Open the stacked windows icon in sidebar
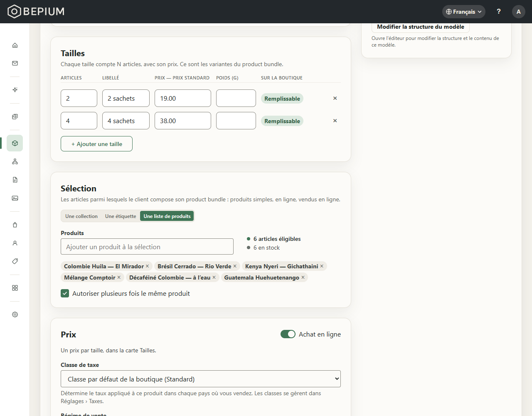The width and height of the screenshot is (532, 416). [x=15, y=116]
